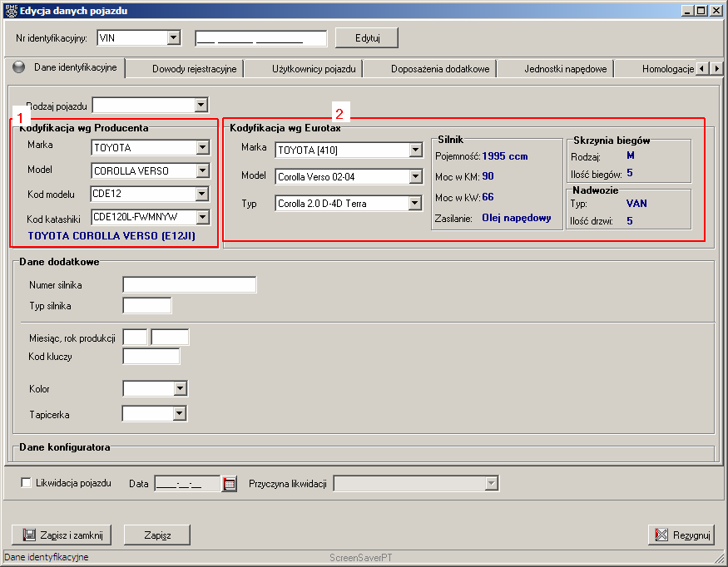This screenshot has height=567, width=728.
Task: Click the production month input field
Action: (135, 338)
